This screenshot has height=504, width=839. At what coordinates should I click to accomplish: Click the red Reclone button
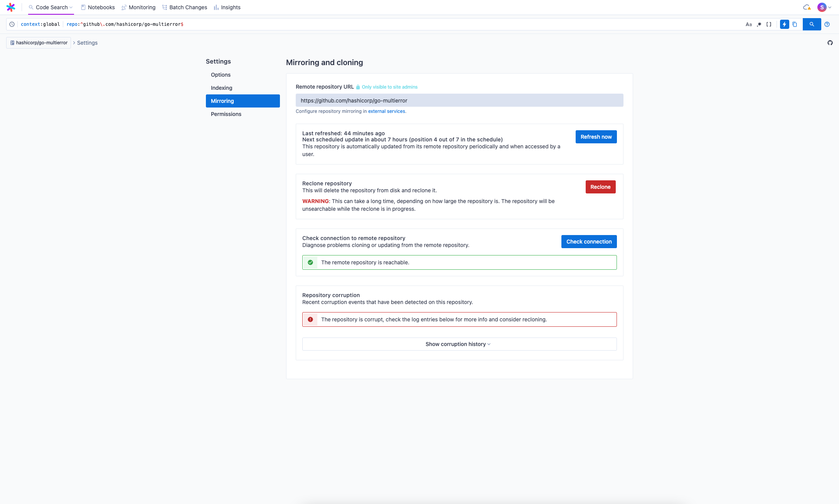pos(600,187)
